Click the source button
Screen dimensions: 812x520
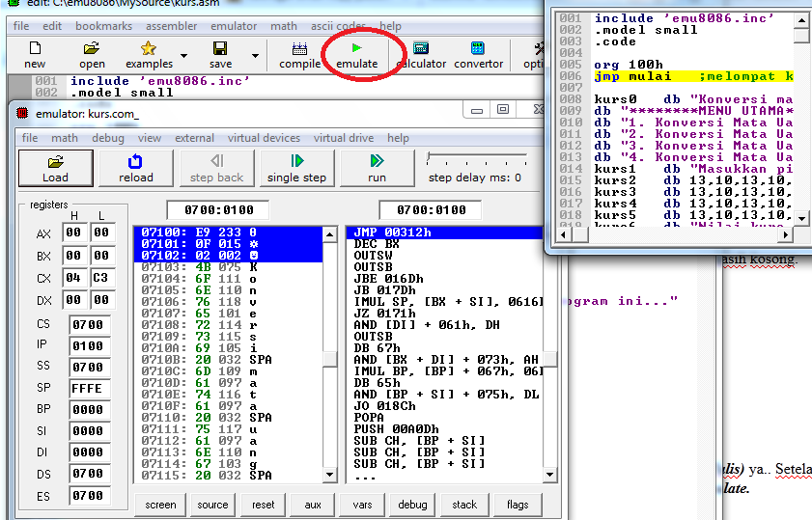[212, 505]
